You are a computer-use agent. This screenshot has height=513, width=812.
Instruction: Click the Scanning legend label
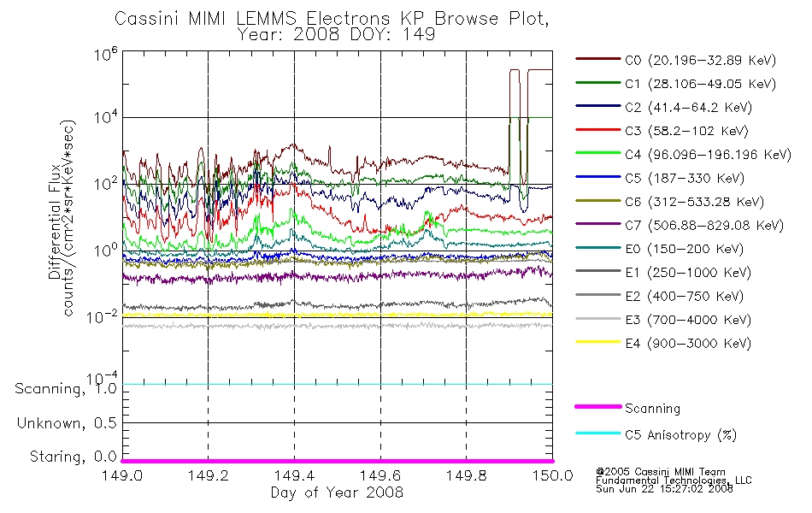pos(652,409)
